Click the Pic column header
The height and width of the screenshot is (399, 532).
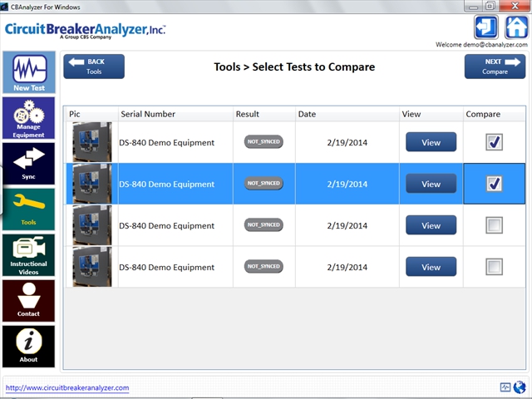click(91, 114)
